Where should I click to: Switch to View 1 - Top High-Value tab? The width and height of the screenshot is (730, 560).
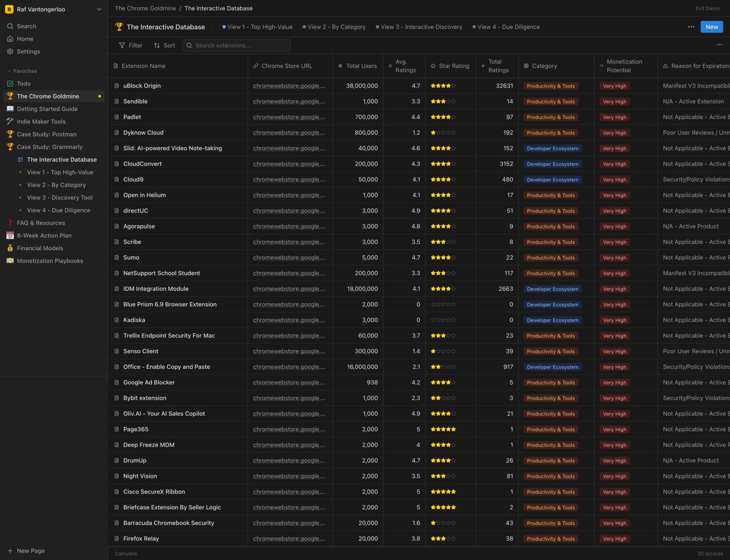pyautogui.click(x=257, y=27)
